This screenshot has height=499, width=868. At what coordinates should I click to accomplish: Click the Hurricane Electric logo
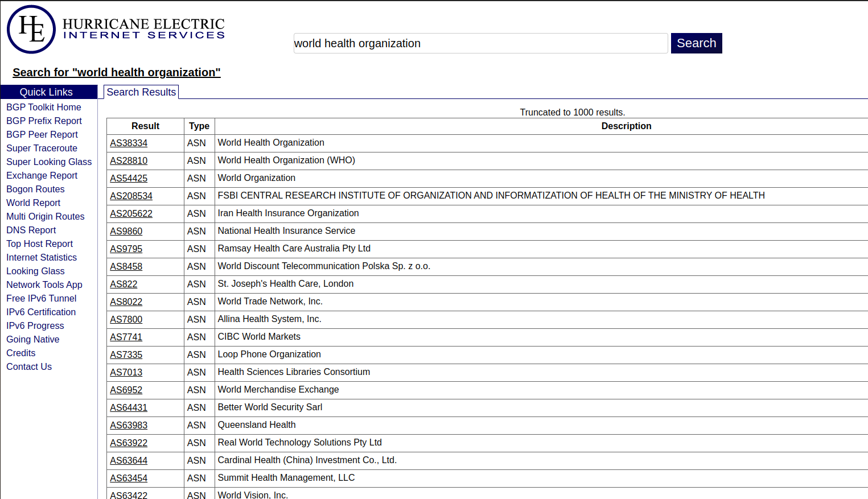[x=116, y=30]
